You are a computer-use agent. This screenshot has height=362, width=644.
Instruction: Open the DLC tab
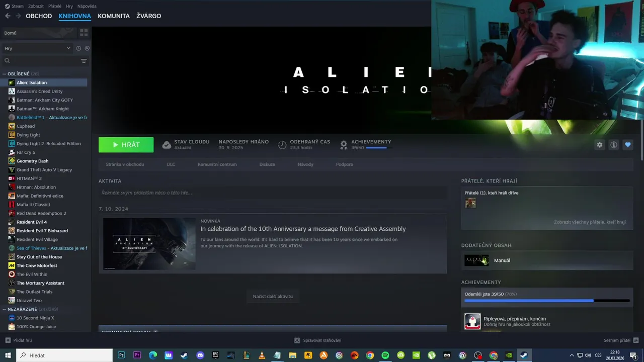coord(171,164)
